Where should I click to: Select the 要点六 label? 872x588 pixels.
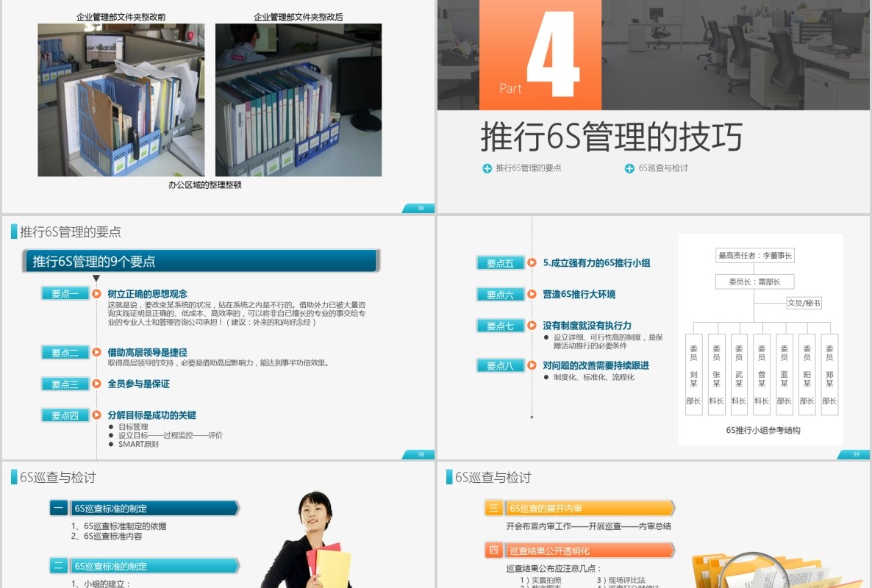500,295
